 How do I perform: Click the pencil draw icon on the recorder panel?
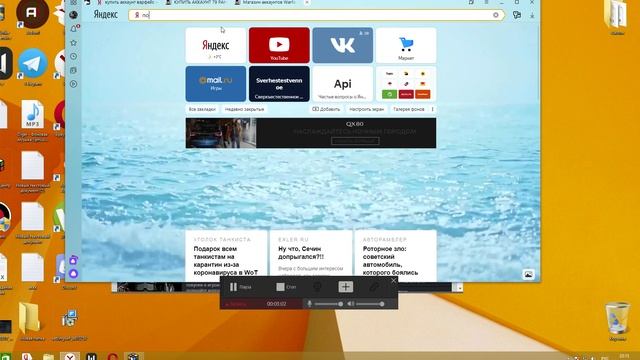(374, 287)
